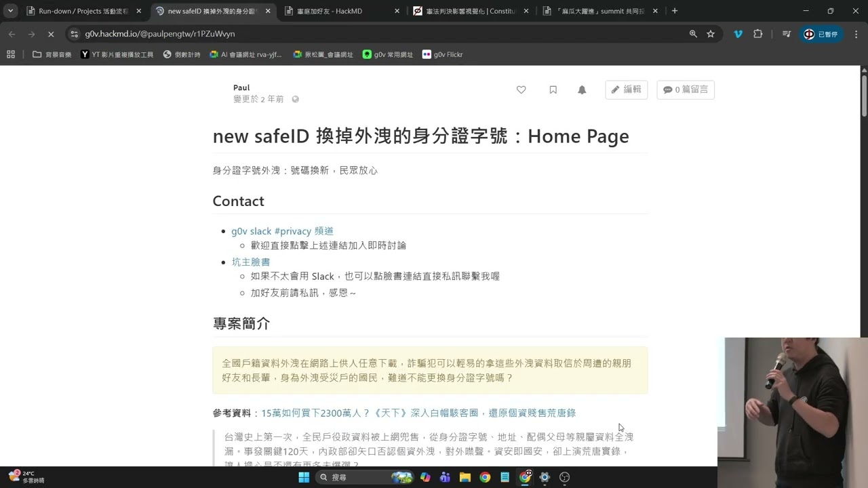
Task: Click the Contact heading
Action: [238, 201]
